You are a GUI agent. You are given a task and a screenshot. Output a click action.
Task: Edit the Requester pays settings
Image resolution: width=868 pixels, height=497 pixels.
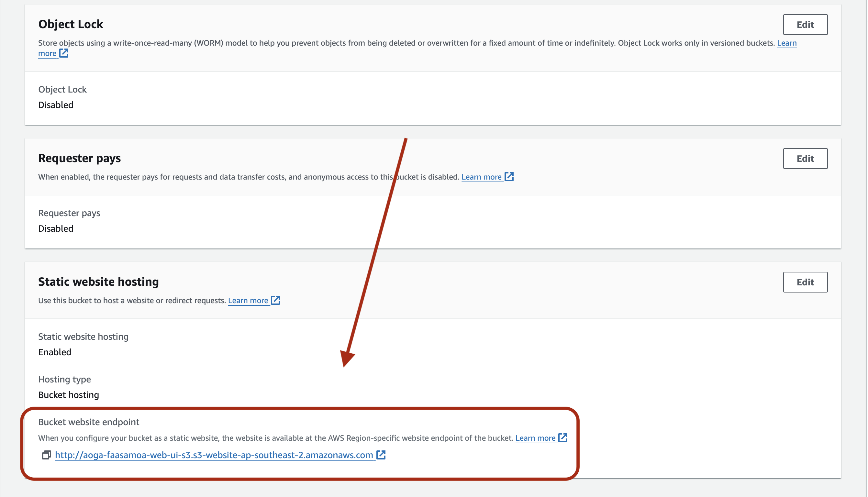click(x=805, y=158)
